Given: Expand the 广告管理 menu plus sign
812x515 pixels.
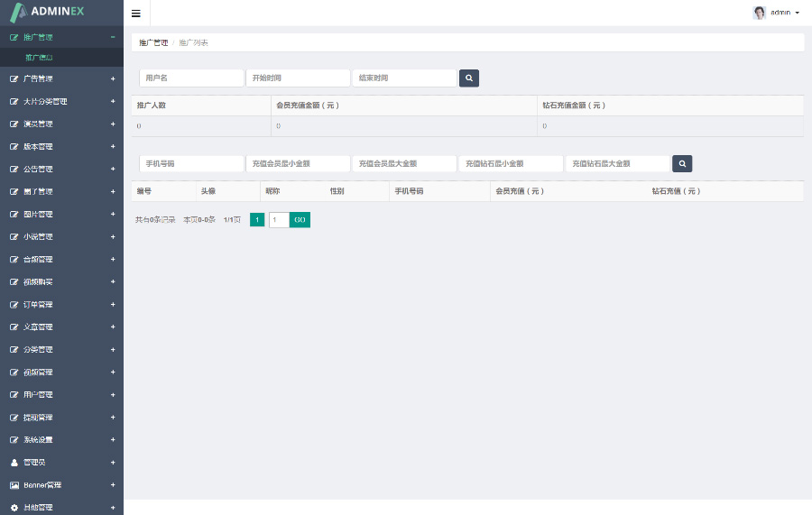Looking at the screenshot, I should [x=113, y=78].
